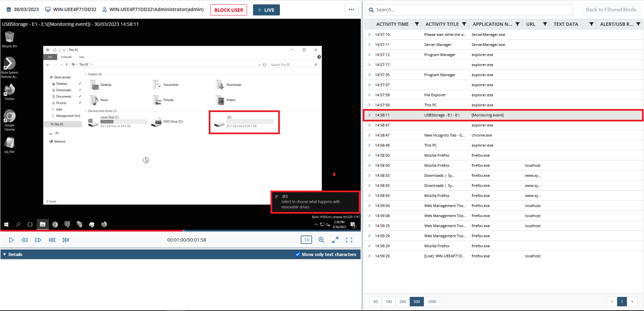Switch to LIVE session view
The width and height of the screenshot is (644, 311).
(266, 10)
